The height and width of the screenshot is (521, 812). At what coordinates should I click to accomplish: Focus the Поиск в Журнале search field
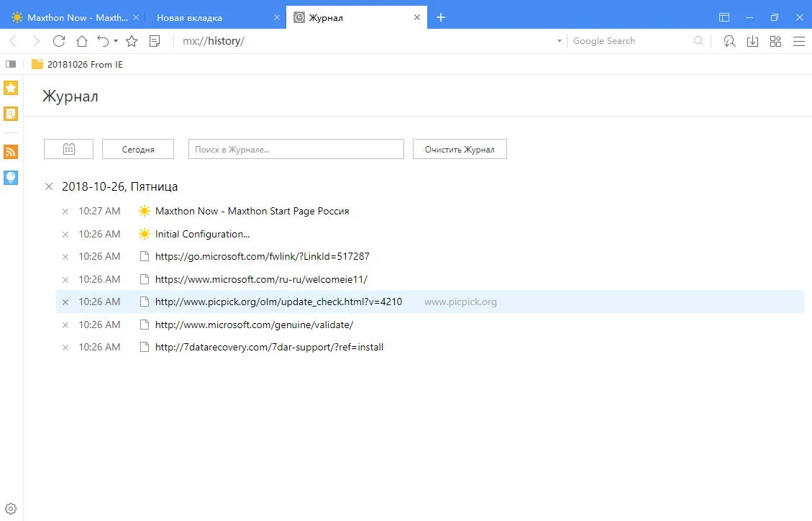click(x=296, y=149)
